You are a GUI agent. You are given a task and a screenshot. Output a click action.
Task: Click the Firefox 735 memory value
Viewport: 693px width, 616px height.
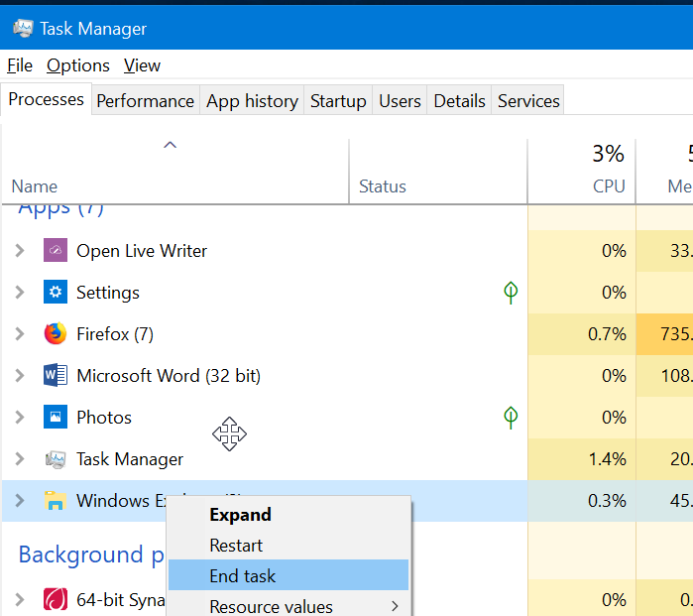676,334
